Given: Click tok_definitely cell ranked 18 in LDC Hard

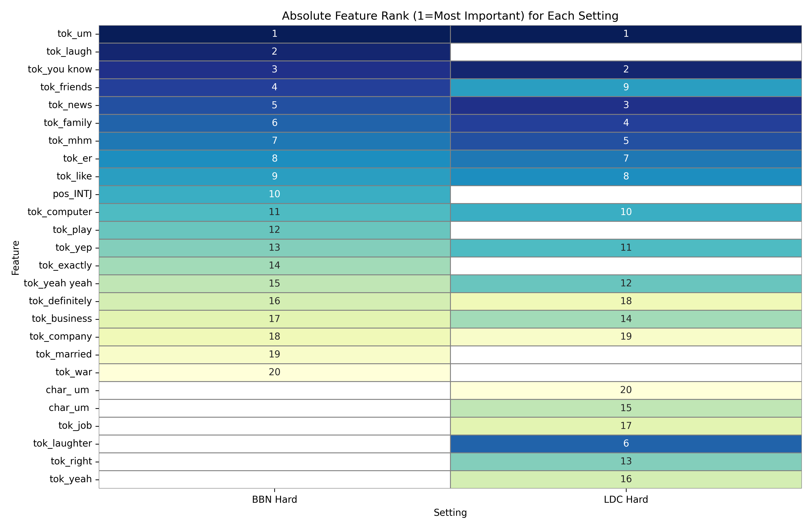Looking at the screenshot, I should (625, 301).
